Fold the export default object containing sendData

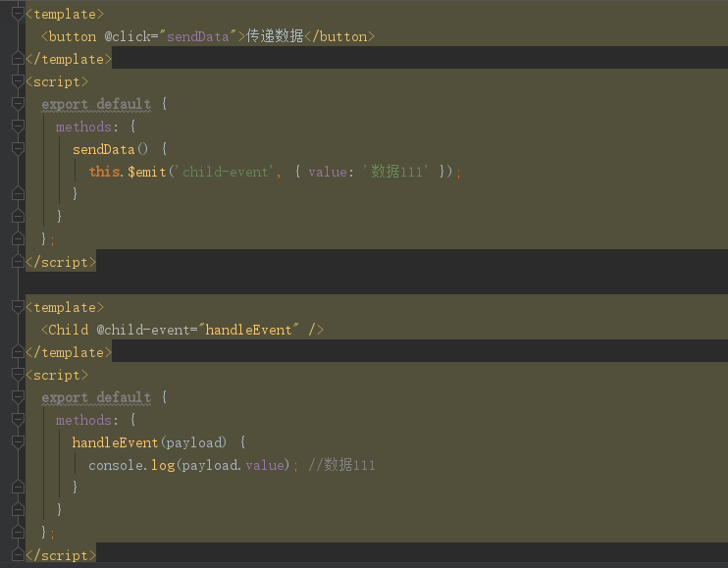pyautogui.click(x=18, y=104)
